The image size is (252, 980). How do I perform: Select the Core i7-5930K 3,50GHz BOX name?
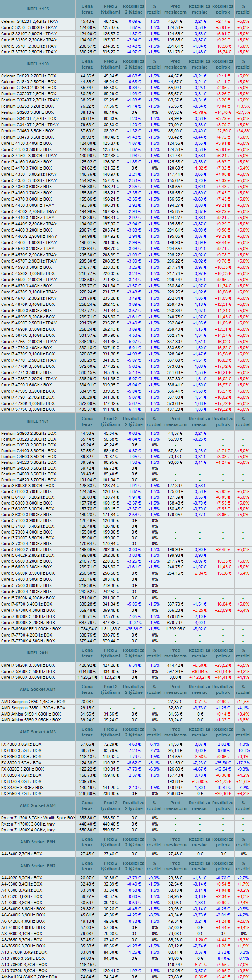[x=28, y=671]
